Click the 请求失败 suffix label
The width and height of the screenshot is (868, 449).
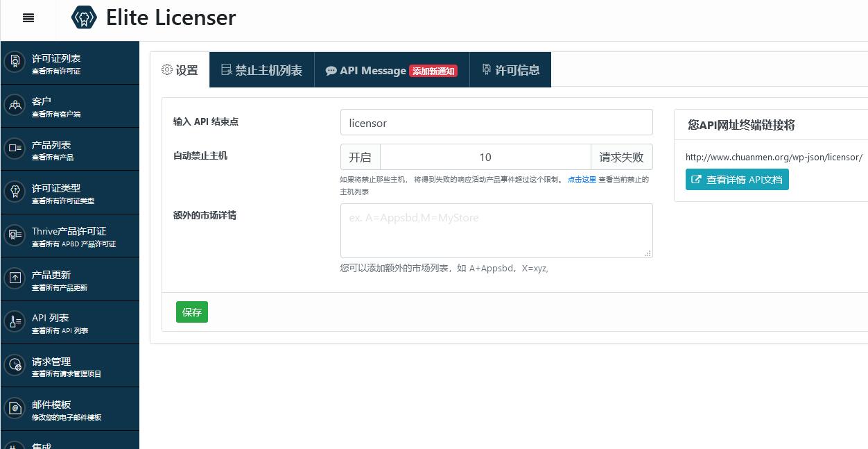click(x=622, y=157)
